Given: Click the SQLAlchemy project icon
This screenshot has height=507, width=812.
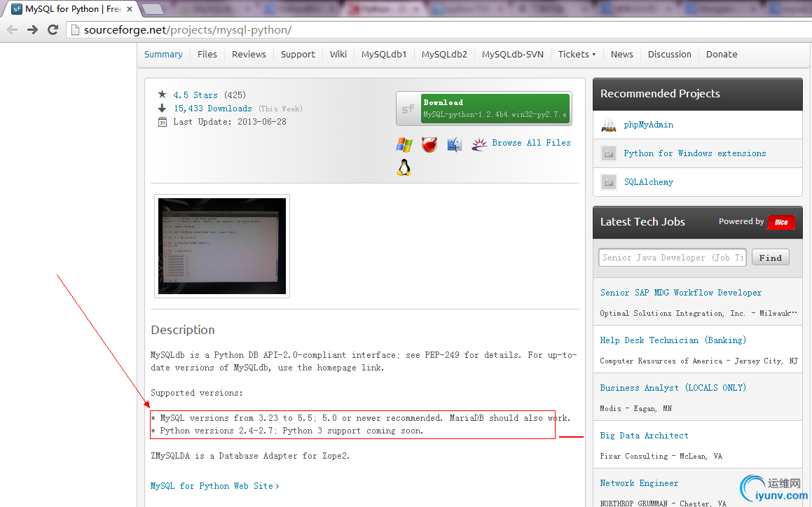Looking at the screenshot, I should coord(609,182).
